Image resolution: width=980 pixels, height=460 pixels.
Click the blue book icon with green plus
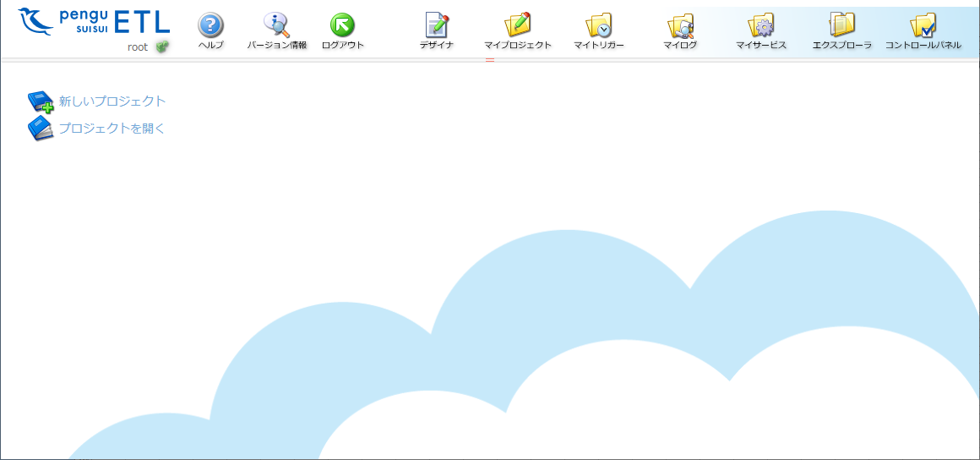click(40, 102)
